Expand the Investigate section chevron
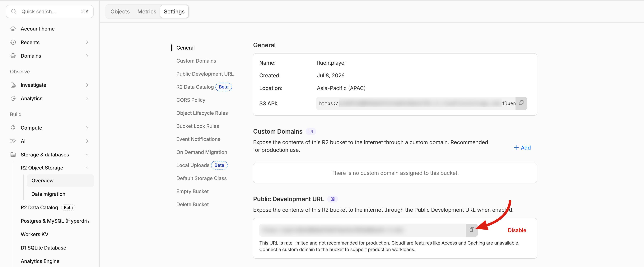Screen dimensions: 644x267 point(87,85)
